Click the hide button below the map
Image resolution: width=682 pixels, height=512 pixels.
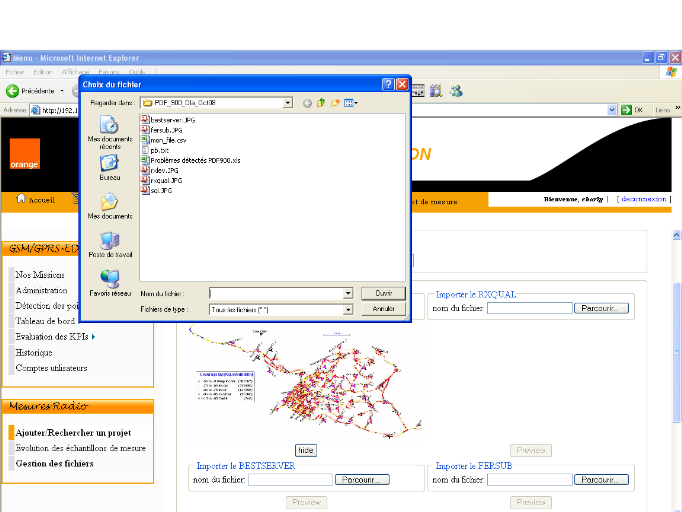coord(306,450)
